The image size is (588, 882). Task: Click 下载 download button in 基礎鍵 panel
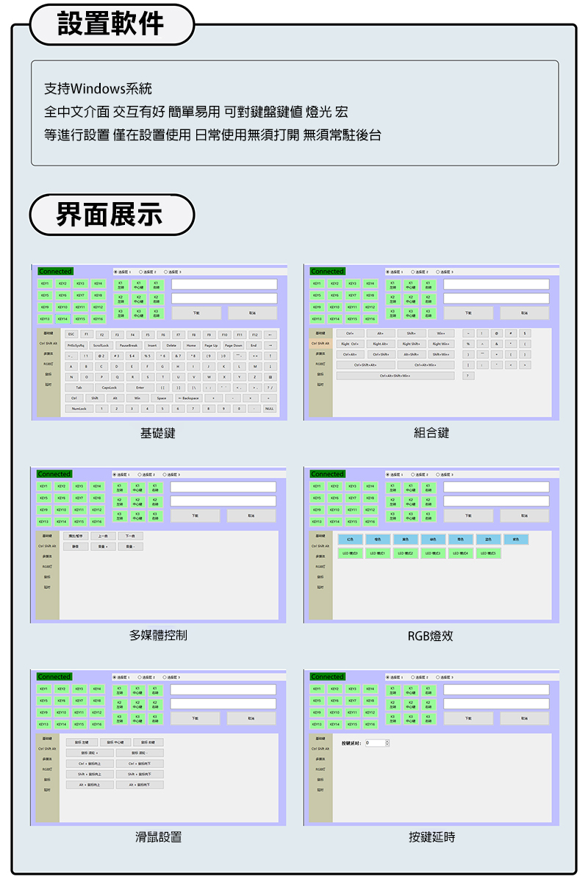pyautogui.click(x=196, y=313)
